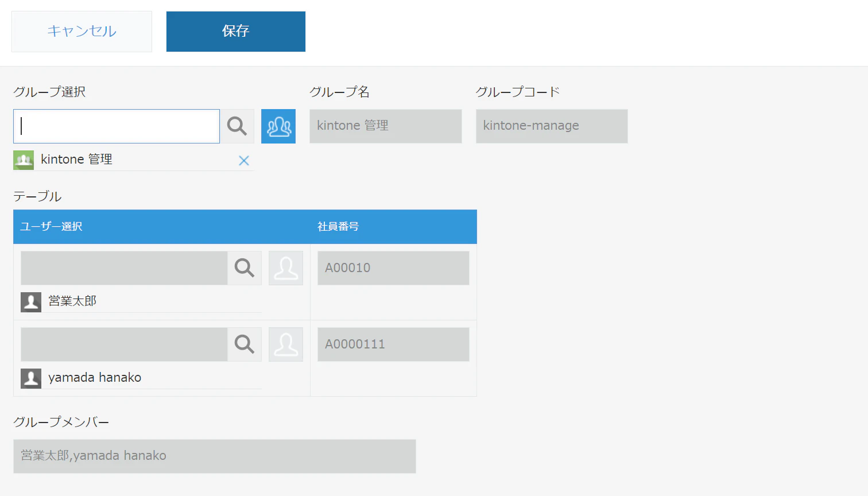
Task: Click the 営業太郎 user avatar icon
Action: pos(31,302)
